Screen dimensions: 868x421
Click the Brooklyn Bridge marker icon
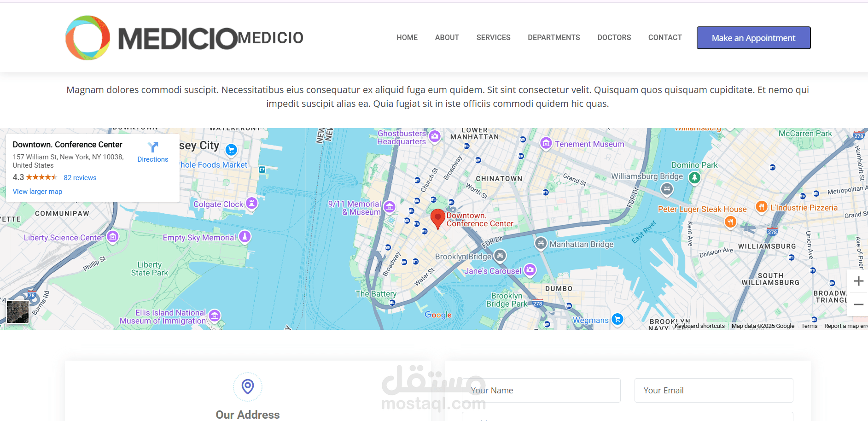click(x=500, y=255)
